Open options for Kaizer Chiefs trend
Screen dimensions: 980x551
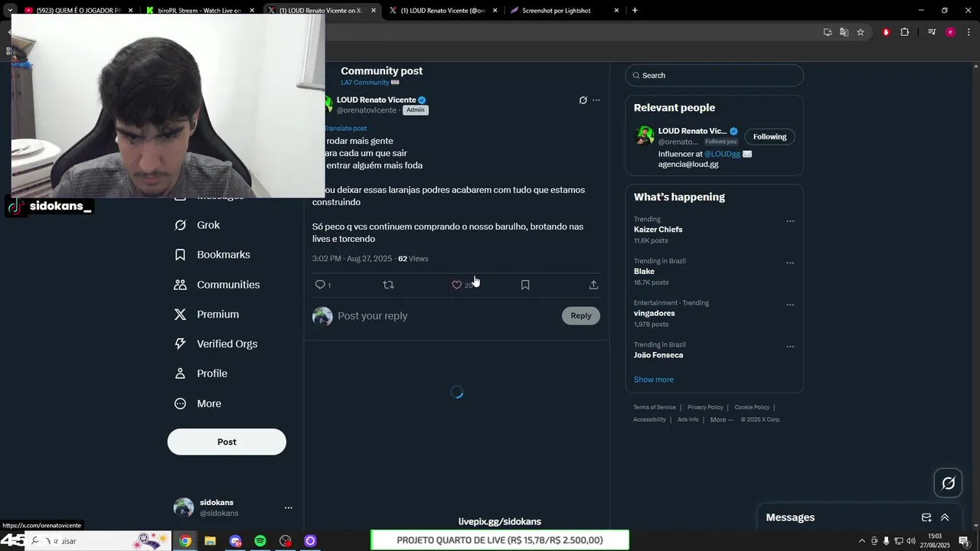pyautogui.click(x=790, y=221)
